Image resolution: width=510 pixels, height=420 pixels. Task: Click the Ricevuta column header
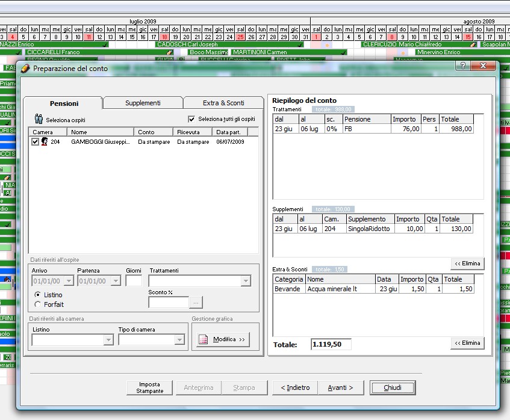192,132
